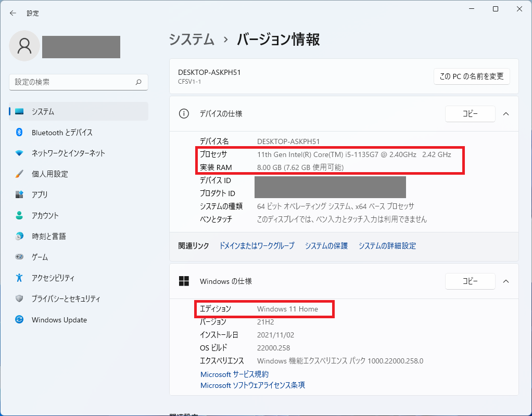
Task: Collapse the デバイスの仕様 section
Action: point(506,114)
